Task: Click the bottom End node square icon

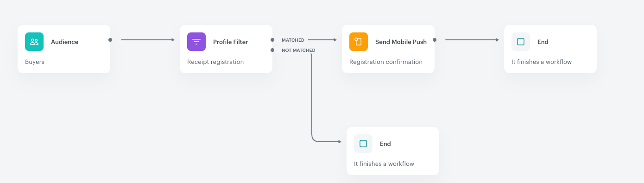Action: [x=363, y=144]
